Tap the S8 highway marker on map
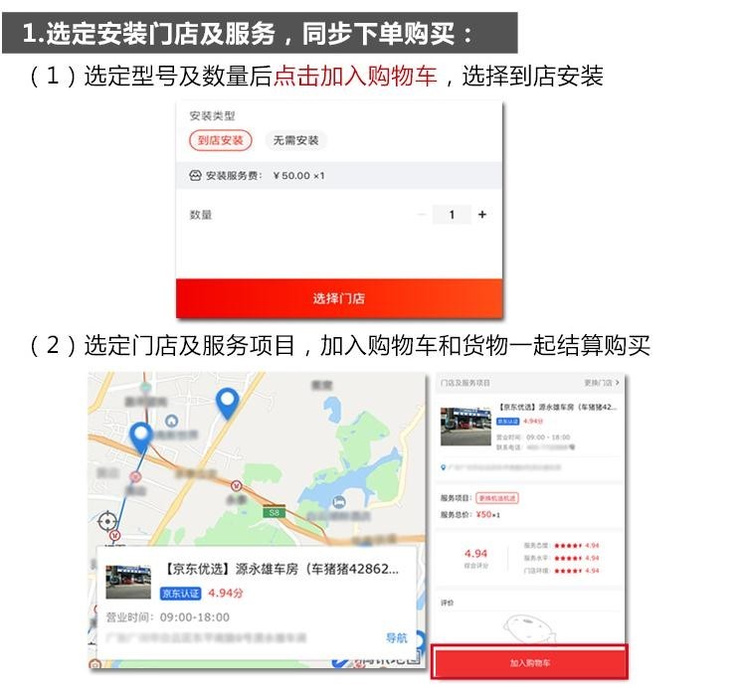The width and height of the screenshot is (746, 700). [275, 512]
